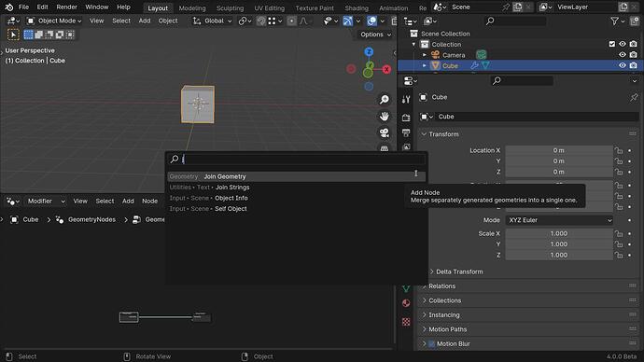
Task: Open the node editor Modifier type dropdown
Action: click(46, 202)
